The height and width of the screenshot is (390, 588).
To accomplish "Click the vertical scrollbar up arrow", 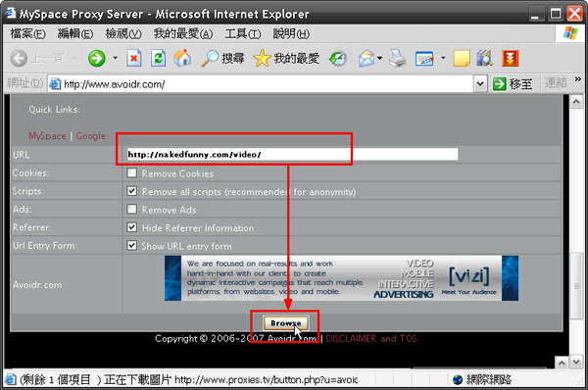I will point(576,102).
